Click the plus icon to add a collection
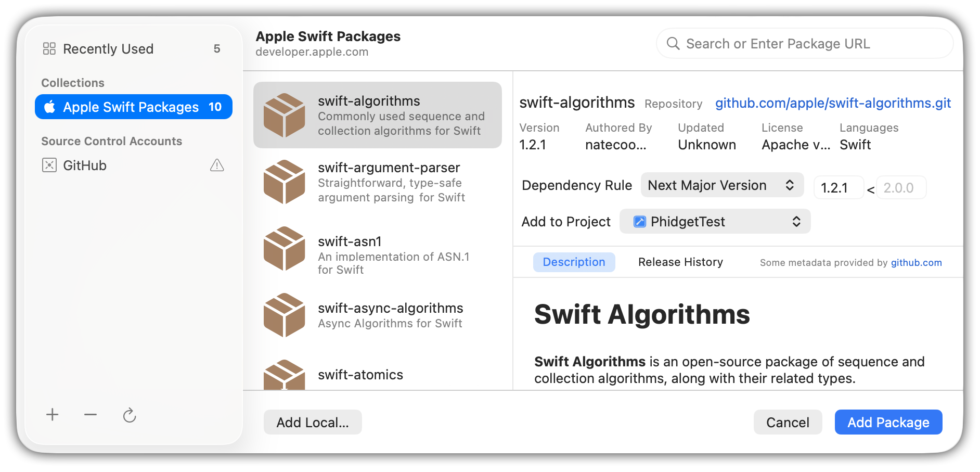This screenshot has height=472, width=980. [52, 415]
